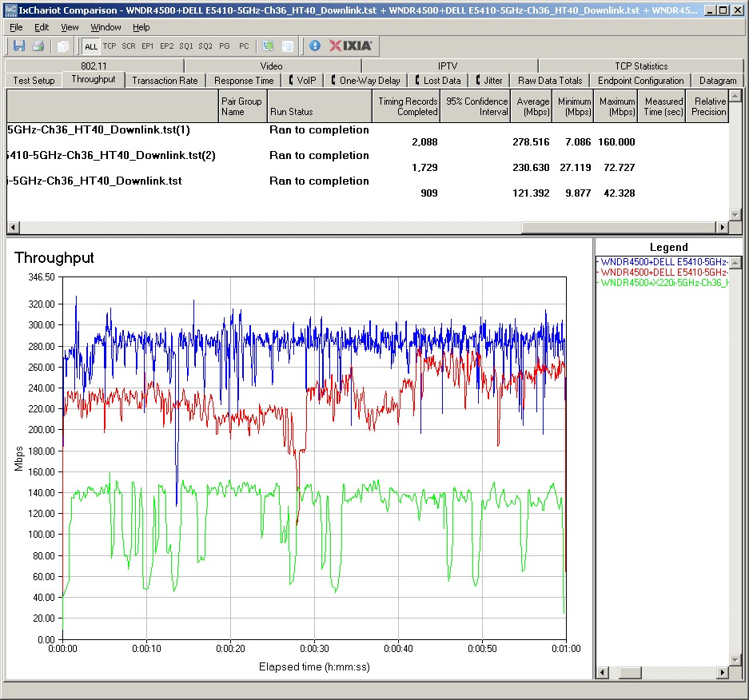
Task: Click the green down-arrow toolbar icon
Action: [268, 46]
